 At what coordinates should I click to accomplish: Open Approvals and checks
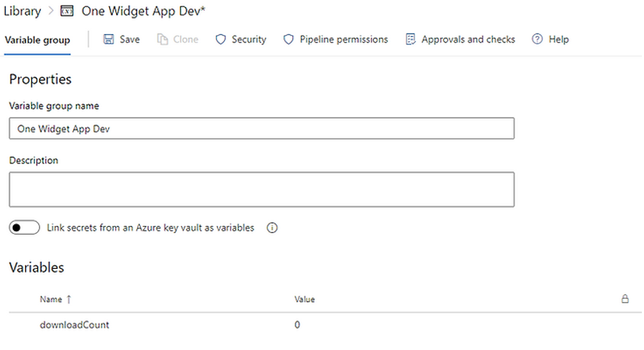pos(460,39)
